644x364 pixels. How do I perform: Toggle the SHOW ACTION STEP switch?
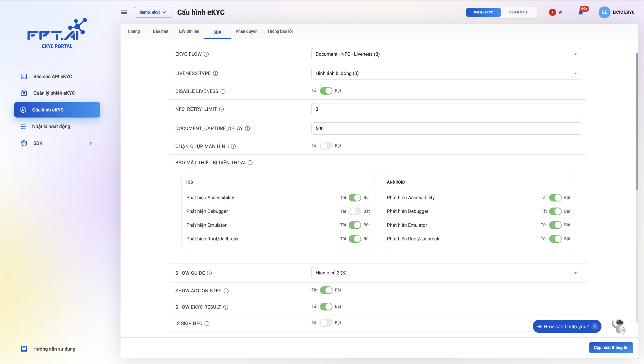pos(326,290)
